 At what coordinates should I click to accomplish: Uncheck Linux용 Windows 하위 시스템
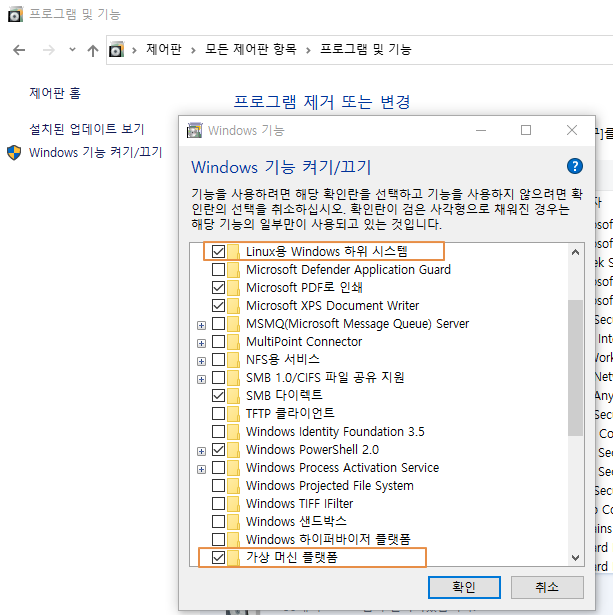[218, 251]
